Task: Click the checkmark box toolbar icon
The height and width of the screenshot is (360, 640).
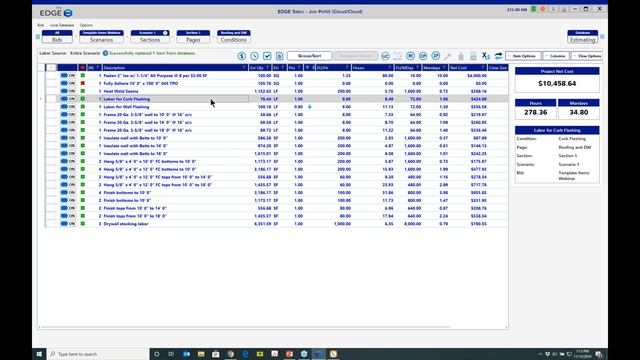Action: 267,56
